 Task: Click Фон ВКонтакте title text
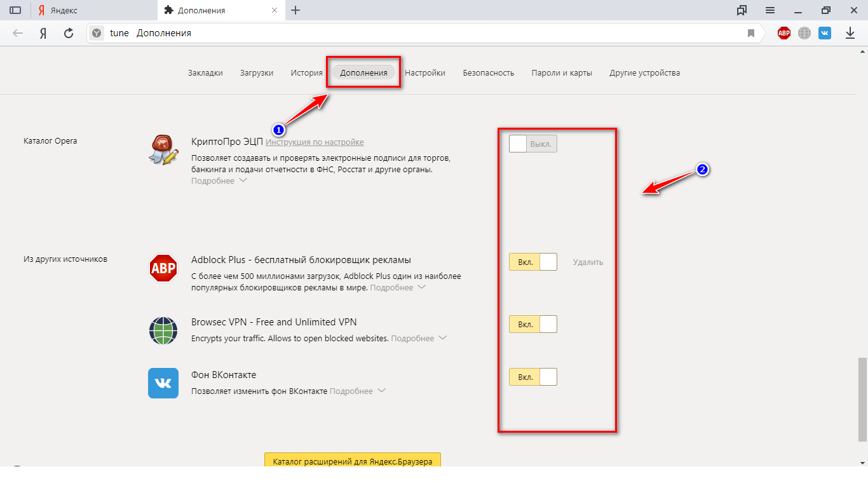[224, 375]
